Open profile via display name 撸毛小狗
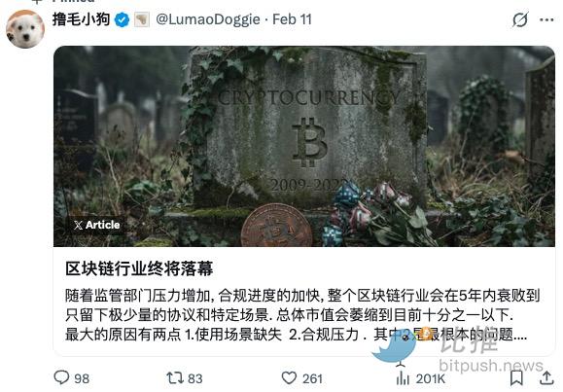563x392 pixels. [x=81, y=19]
